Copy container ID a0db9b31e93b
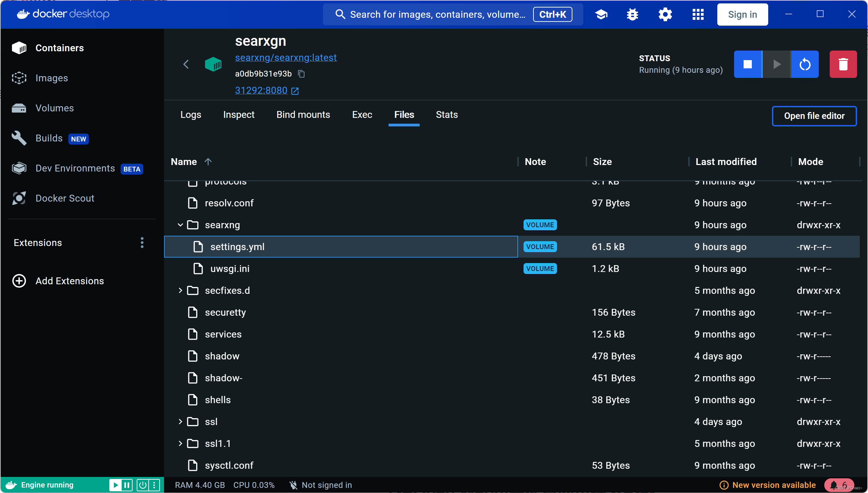The image size is (868, 493). click(301, 74)
